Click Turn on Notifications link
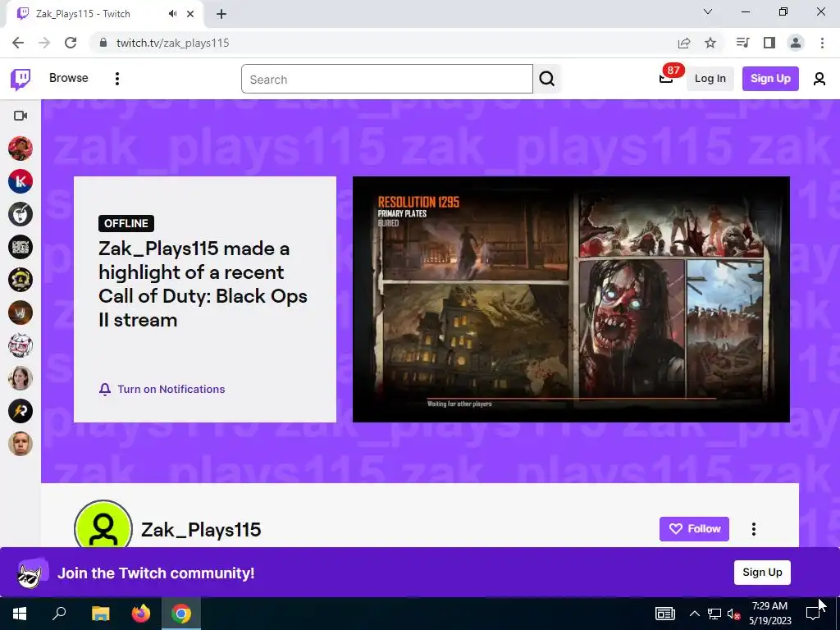 click(x=171, y=390)
